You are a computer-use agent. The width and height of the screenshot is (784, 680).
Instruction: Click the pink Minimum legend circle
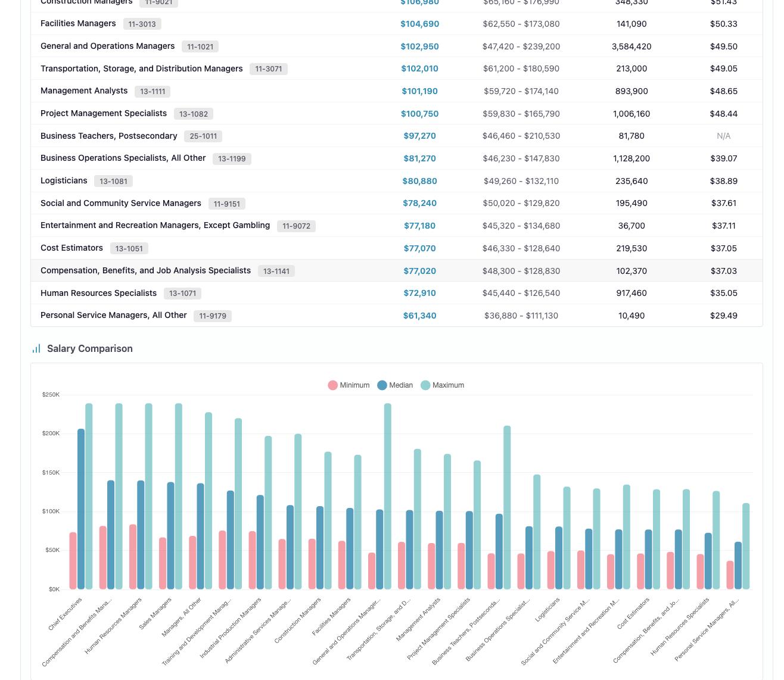[x=332, y=385]
